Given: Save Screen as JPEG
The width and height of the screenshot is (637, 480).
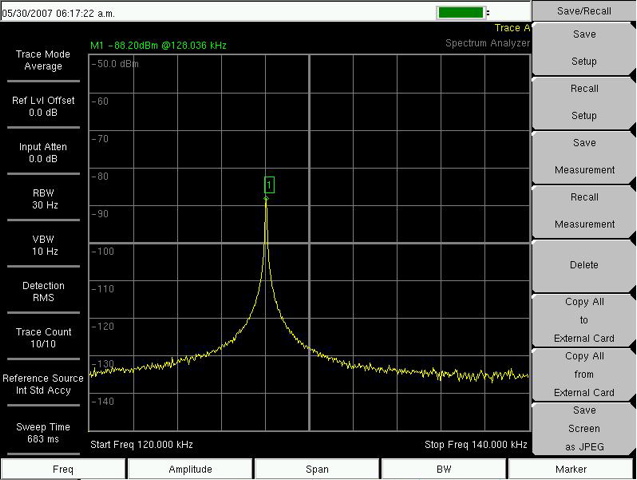Looking at the screenshot, I should pos(584,428).
